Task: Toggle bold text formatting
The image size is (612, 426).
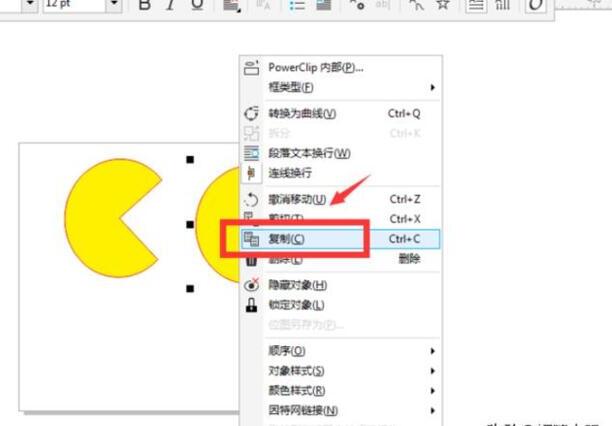Action: point(145,5)
